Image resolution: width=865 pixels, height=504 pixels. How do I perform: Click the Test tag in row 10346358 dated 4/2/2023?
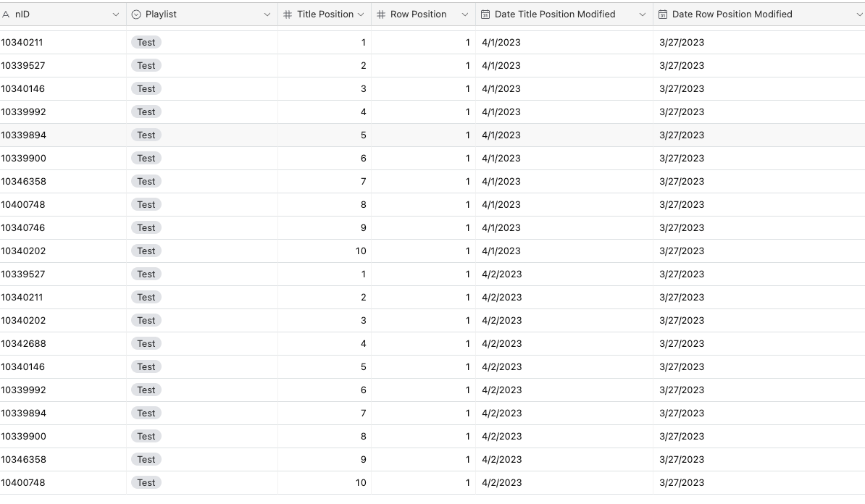tap(146, 459)
